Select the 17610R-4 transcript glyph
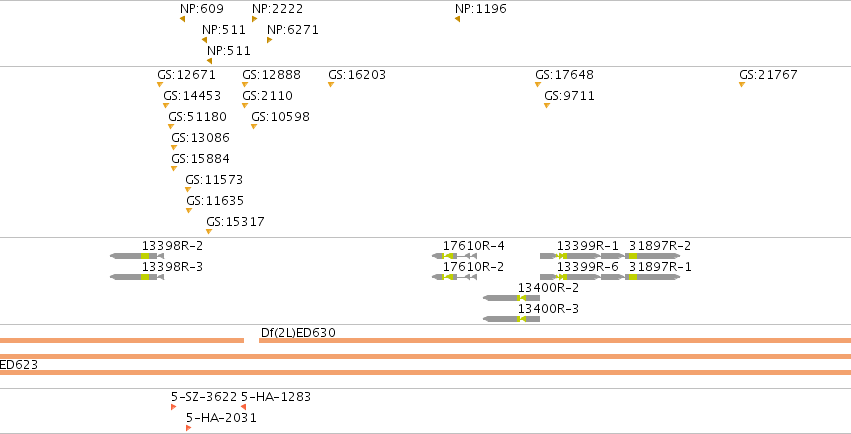The width and height of the screenshot is (851, 434). (454, 256)
